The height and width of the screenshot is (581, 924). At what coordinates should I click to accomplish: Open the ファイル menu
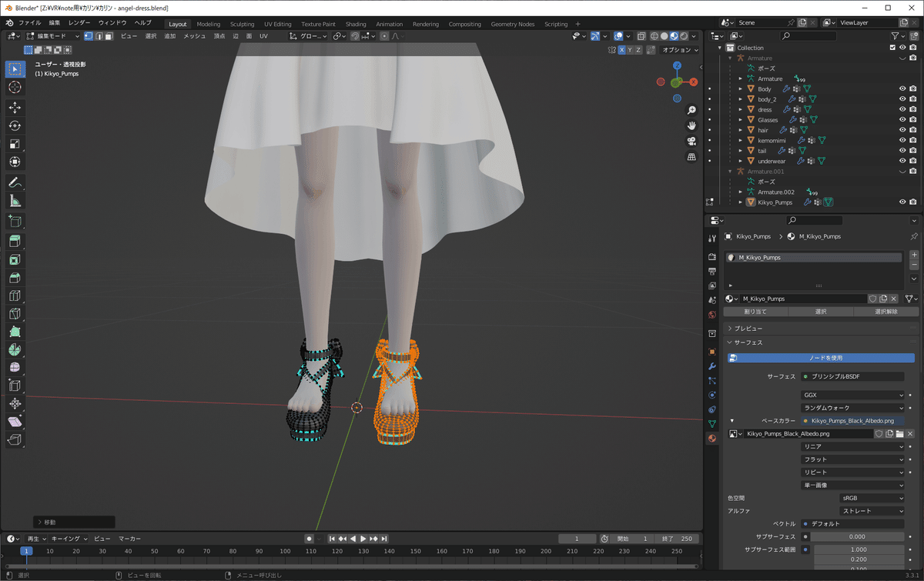pos(29,23)
